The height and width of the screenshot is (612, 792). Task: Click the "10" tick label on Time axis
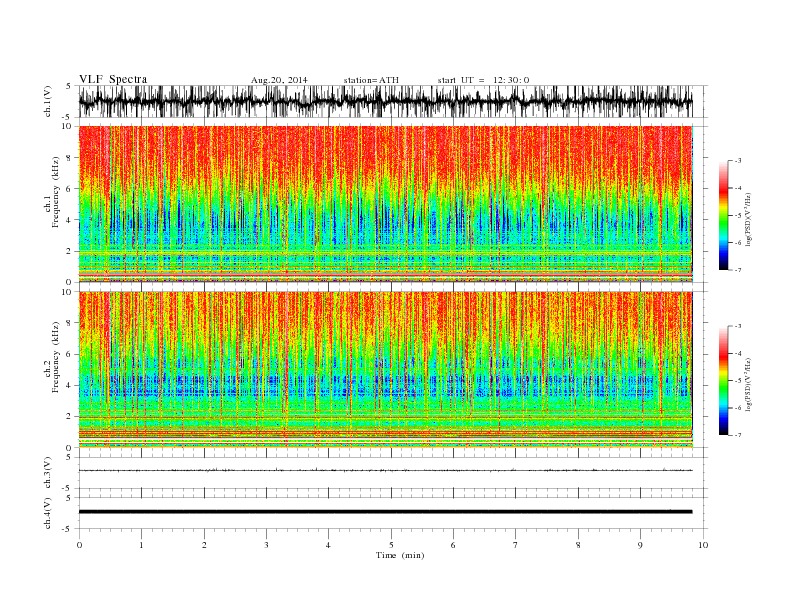pos(703,545)
